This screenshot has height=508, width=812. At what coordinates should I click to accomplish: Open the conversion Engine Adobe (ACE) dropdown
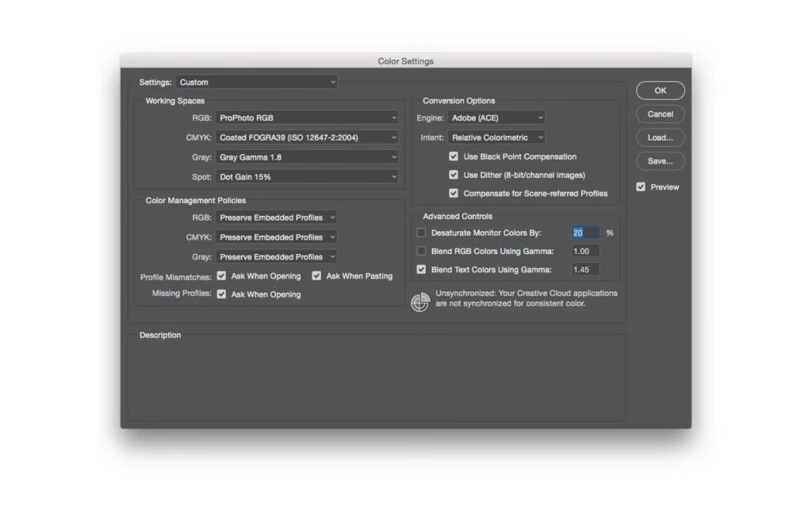coord(496,117)
